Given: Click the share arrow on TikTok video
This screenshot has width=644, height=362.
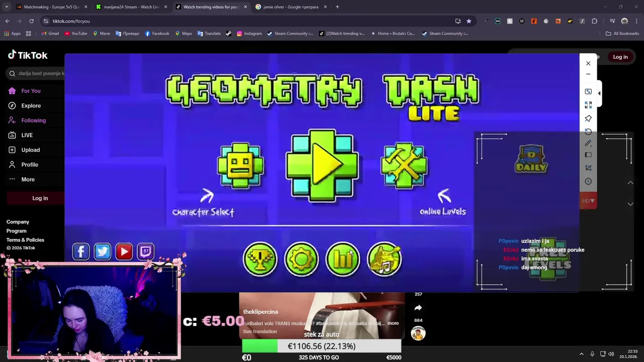Looking at the screenshot, I should (x=418, y=308).
